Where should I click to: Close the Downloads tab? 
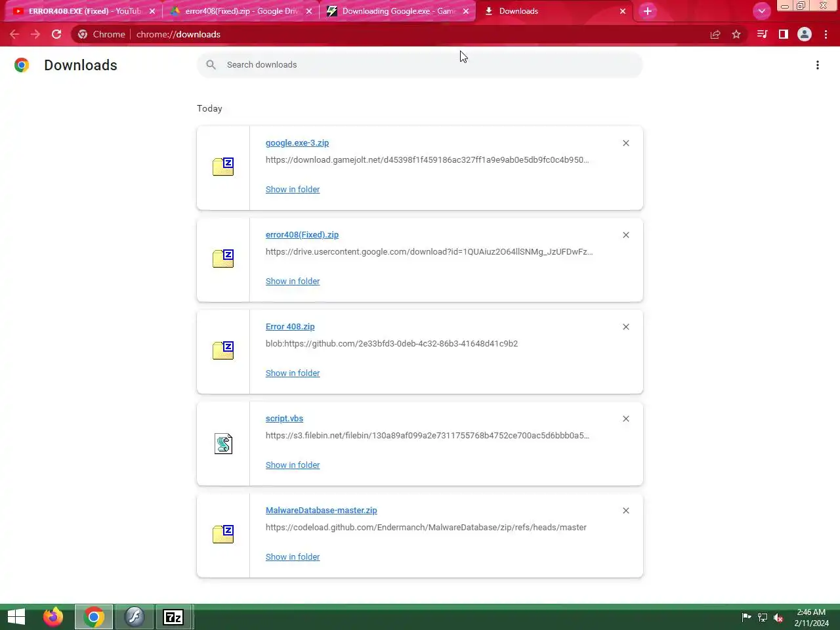point(623,11)
